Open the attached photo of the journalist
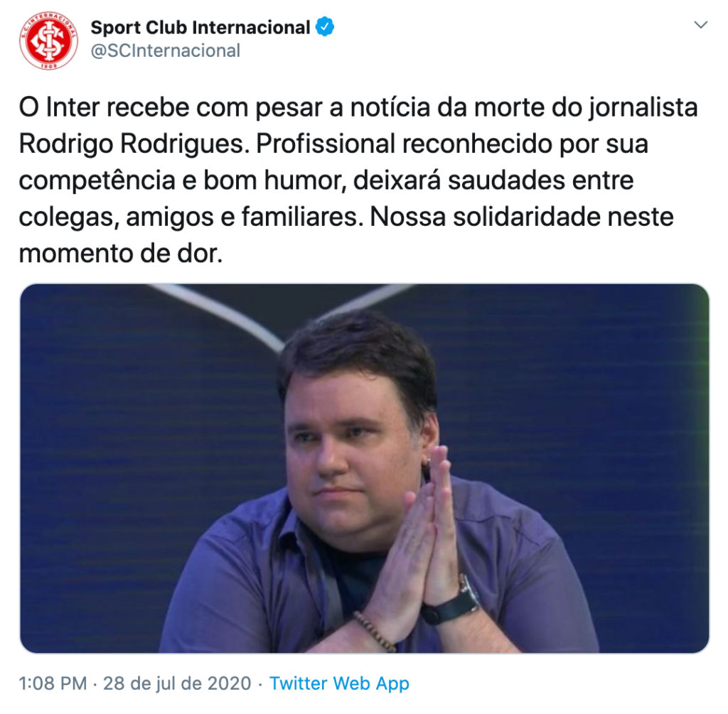 365,469
